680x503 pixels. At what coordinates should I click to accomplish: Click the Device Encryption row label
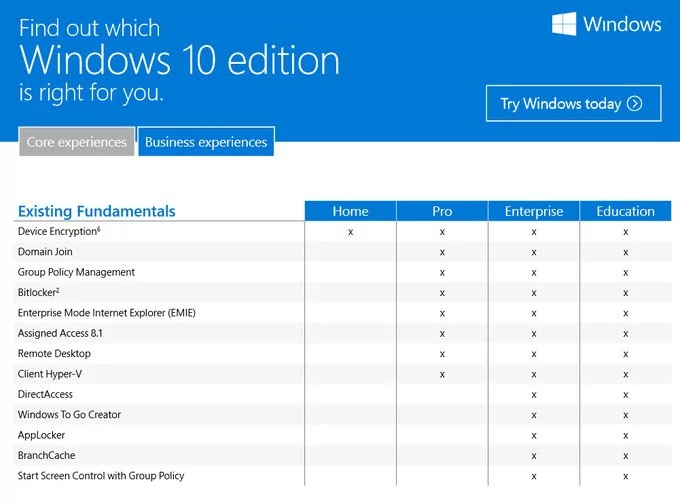59,232
